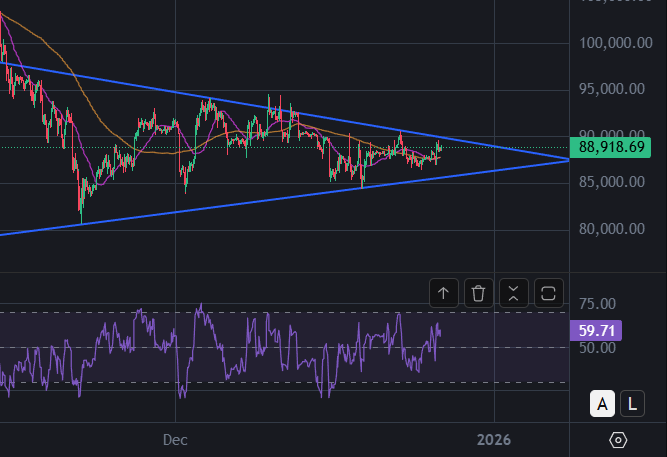Select the 100,000.00 price axis label
667x457 pixels.
pos(616,43)
